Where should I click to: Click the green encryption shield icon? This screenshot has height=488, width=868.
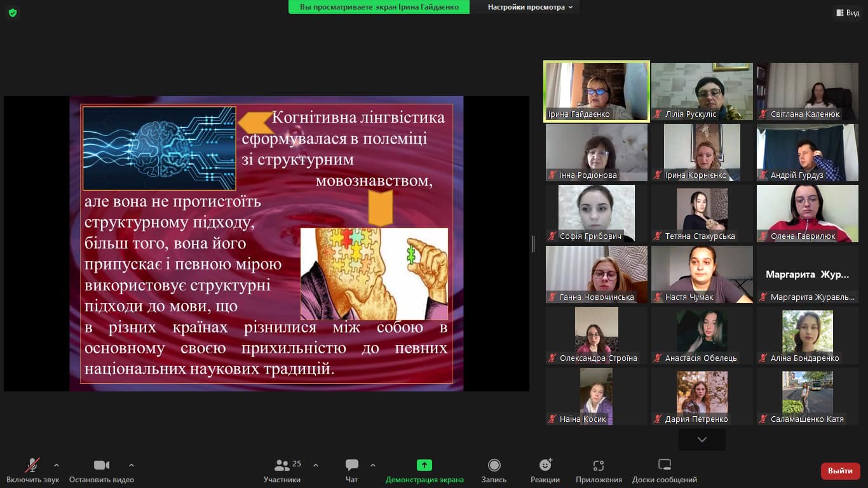click(x=13, y=13)
